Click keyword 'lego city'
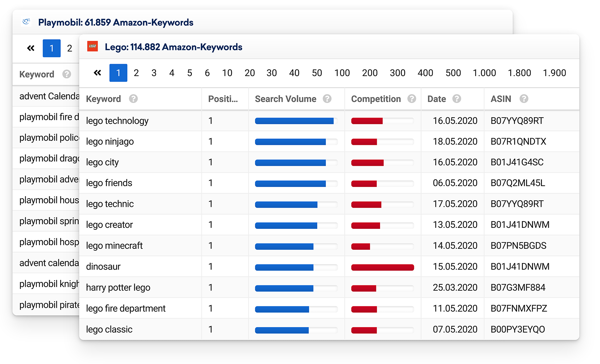 pos(102,162)
